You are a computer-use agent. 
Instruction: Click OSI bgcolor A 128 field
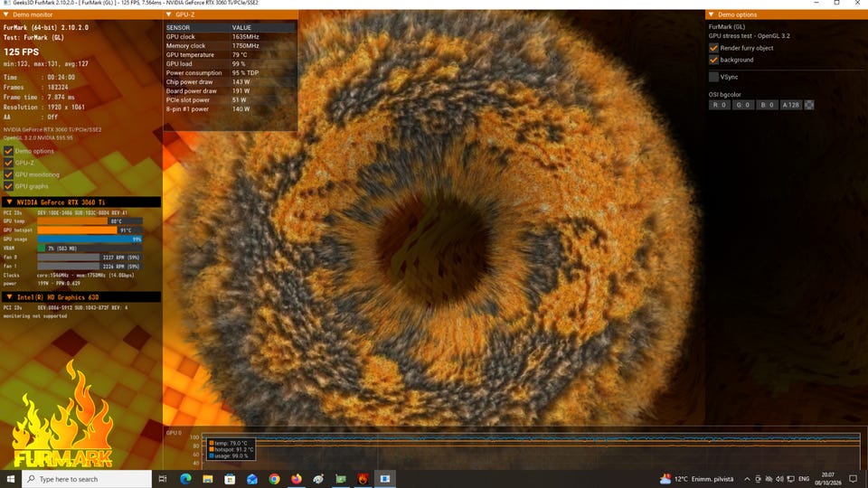[x=790, y=105]
